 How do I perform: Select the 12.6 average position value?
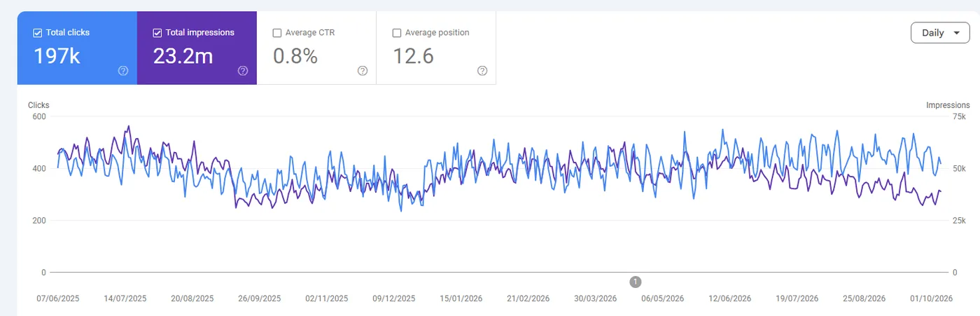click(x=413, y=56)
